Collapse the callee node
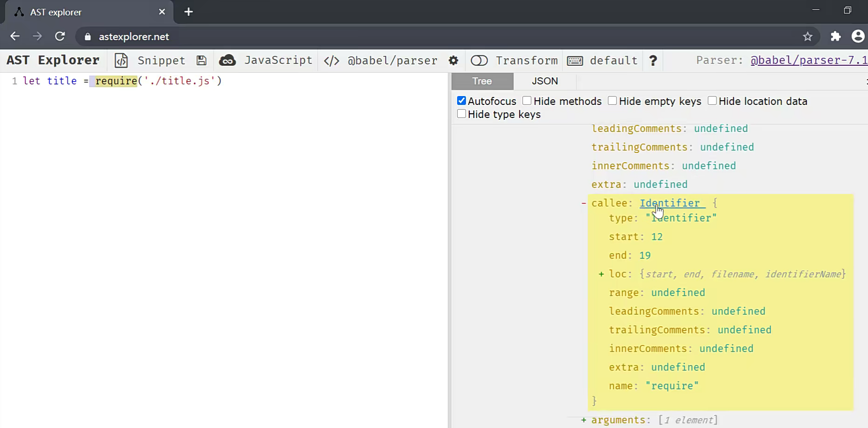 click(583, 203)
